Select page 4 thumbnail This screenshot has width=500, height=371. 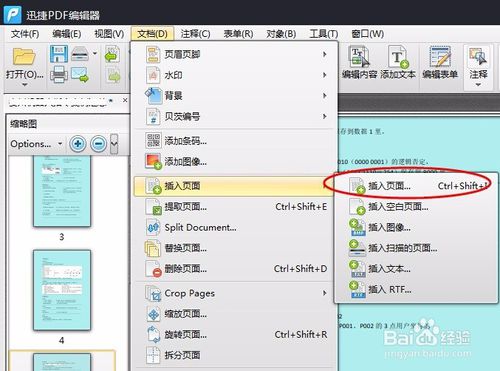(62, 290)
